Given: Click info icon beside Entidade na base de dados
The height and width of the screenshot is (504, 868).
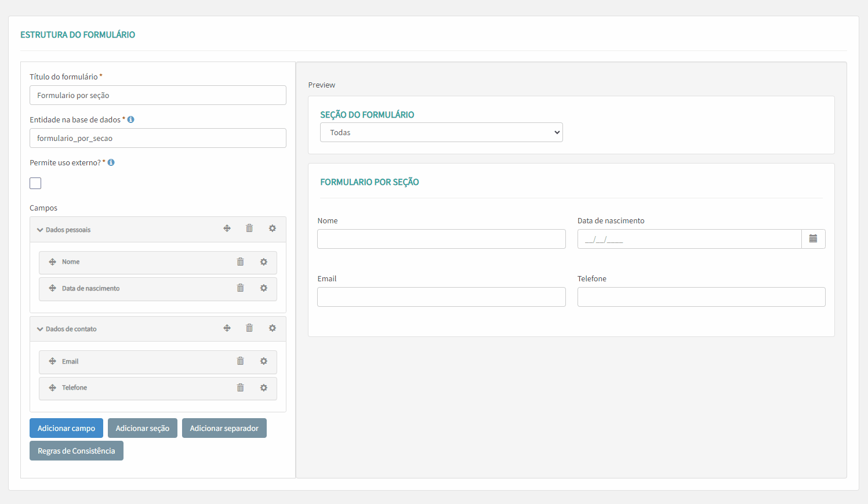Looking at the screenshot, I should (x=131, y=119).
